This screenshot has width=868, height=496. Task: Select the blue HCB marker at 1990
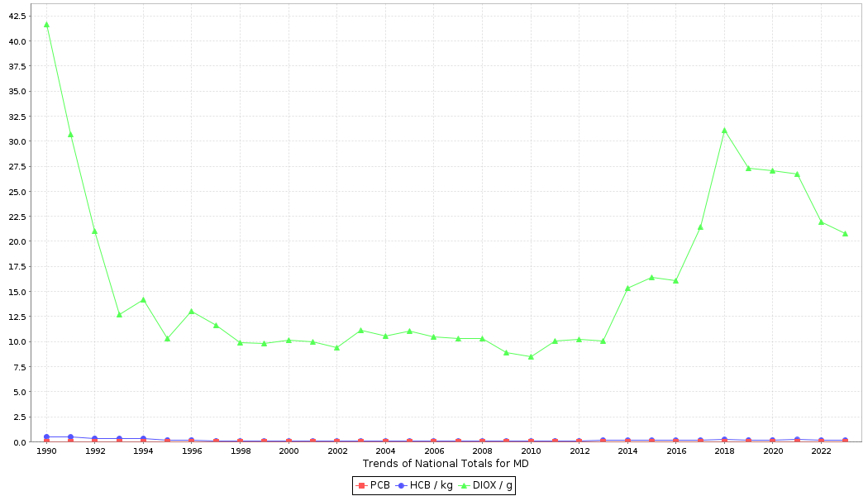coord(46,436)
